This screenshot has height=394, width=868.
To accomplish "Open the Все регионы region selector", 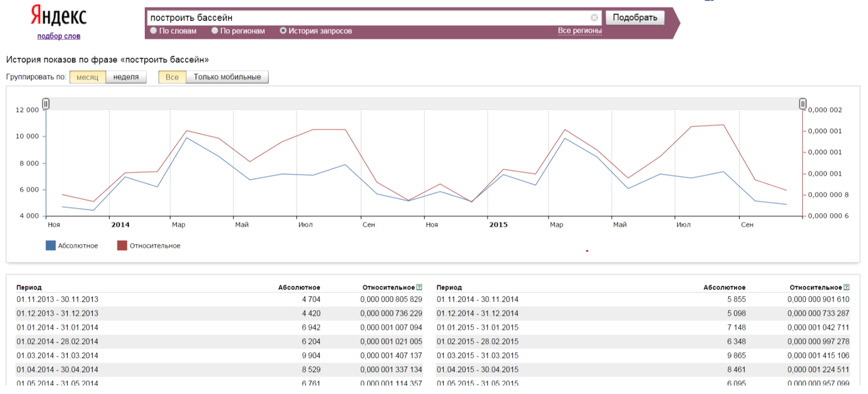I will coord(580,30).
